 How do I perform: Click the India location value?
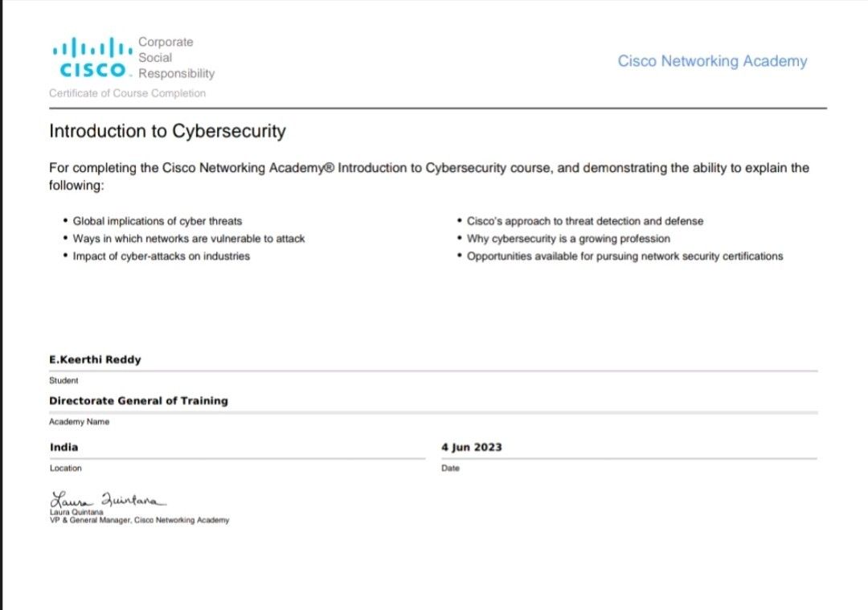(x=63, y=447)
